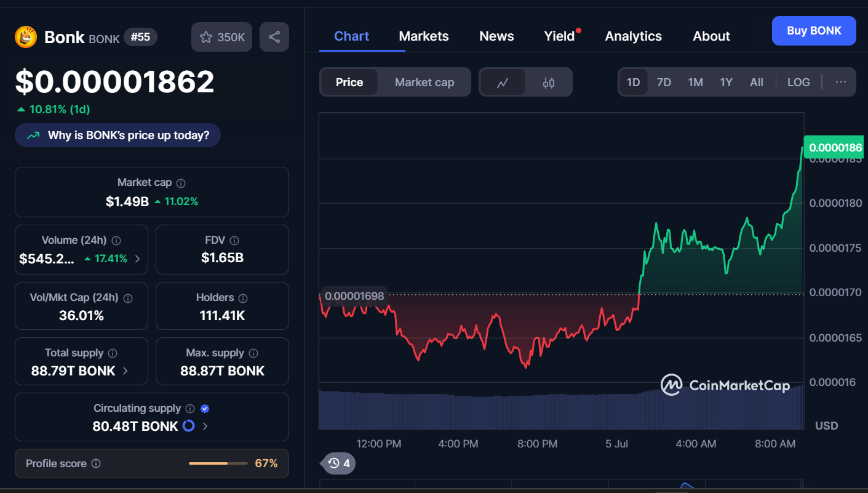Click the 5 Jul date label on time axis
Viewport: 868px width, 493px height.
point(616,444)
